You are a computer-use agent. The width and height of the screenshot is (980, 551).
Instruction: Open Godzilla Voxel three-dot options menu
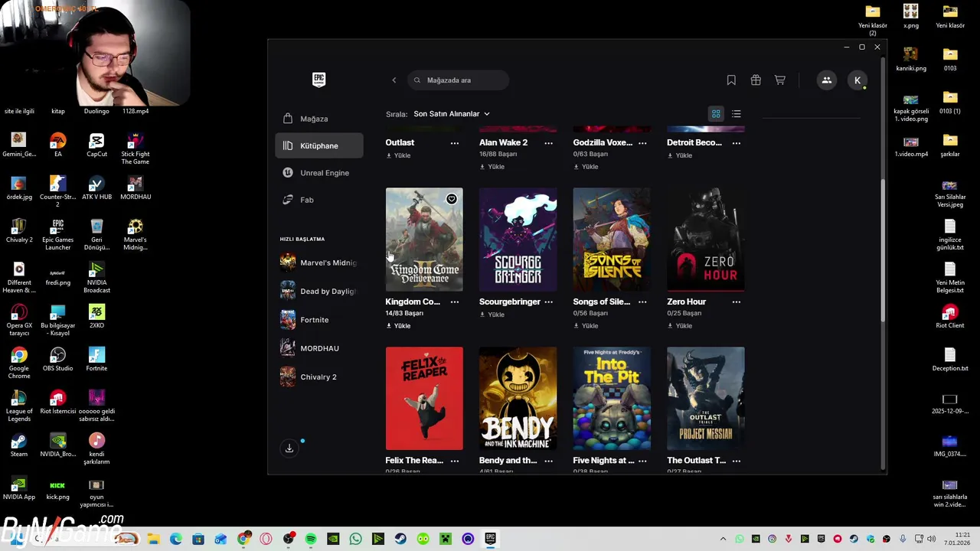pyautogui.click(x=642, y=143)
